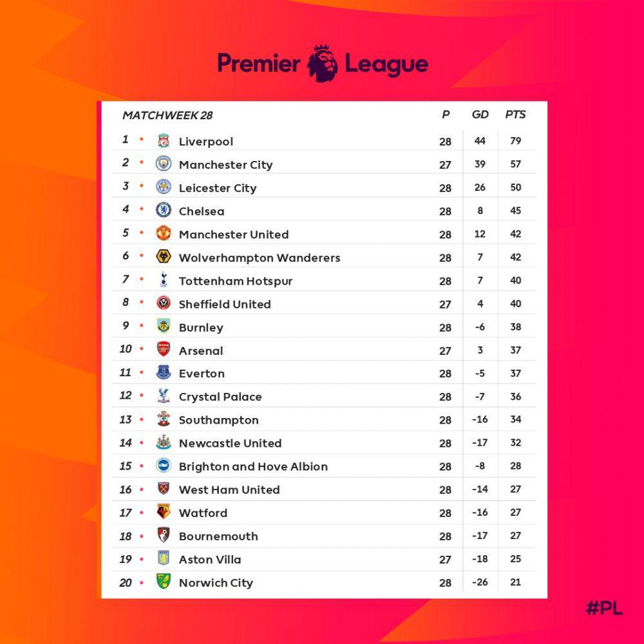Select the Chelsea club badge
The width and height of the screenshot is (644, 644).
(x=164, y=210)
